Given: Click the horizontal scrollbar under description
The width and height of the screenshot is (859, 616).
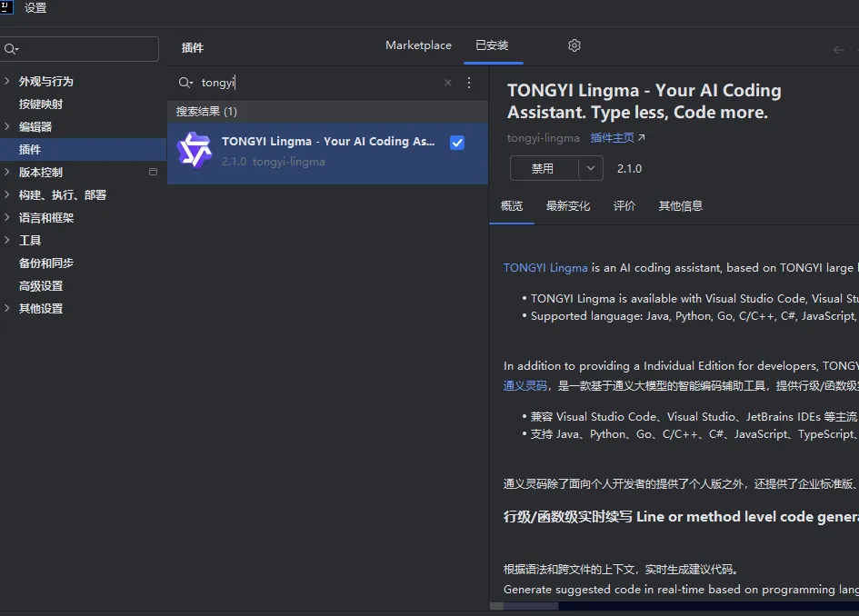Looking at the screenshot, I should (531, 606).
